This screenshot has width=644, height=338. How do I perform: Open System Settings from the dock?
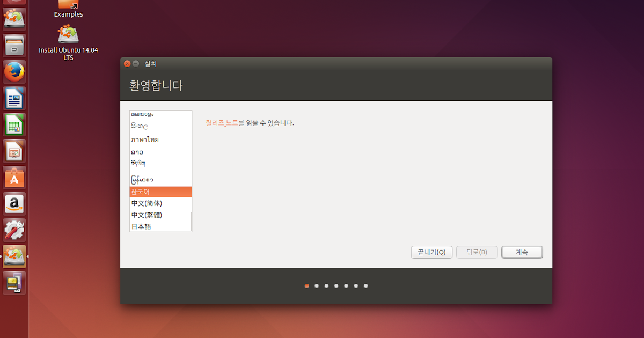point(13,231)
